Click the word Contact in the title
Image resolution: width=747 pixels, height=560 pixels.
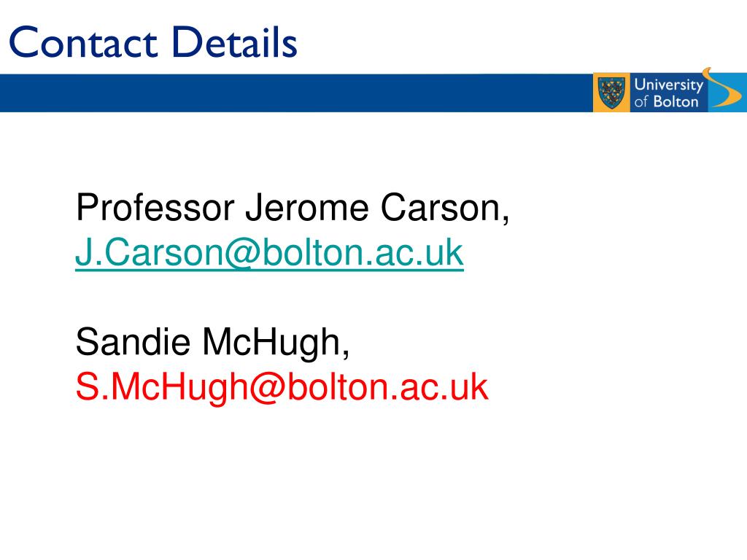click(83, 42)
